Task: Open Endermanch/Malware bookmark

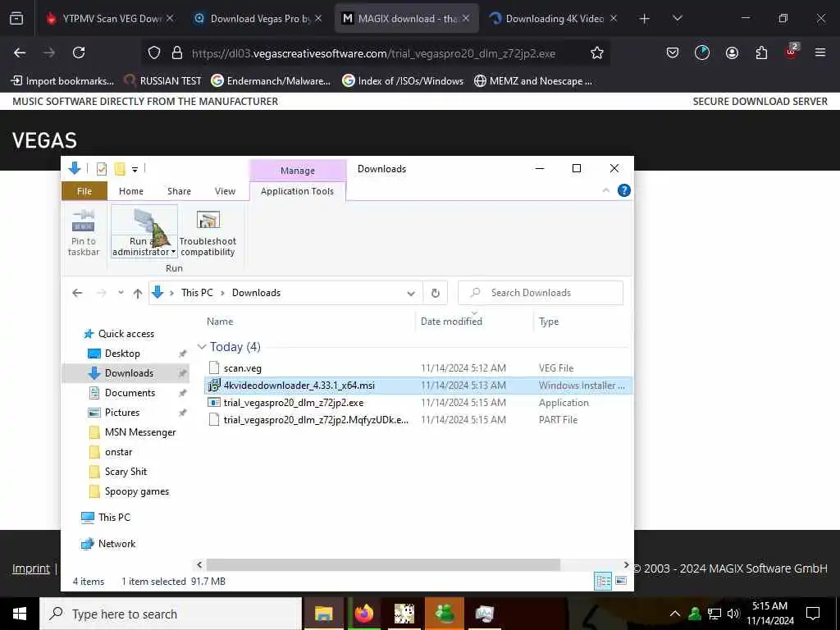Action: click(271, 81)
